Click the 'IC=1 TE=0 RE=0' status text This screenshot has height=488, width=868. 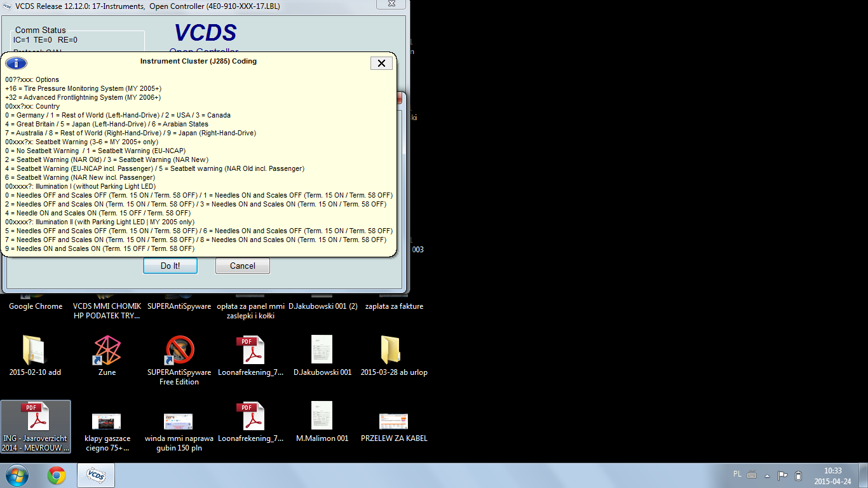(45, 40)
